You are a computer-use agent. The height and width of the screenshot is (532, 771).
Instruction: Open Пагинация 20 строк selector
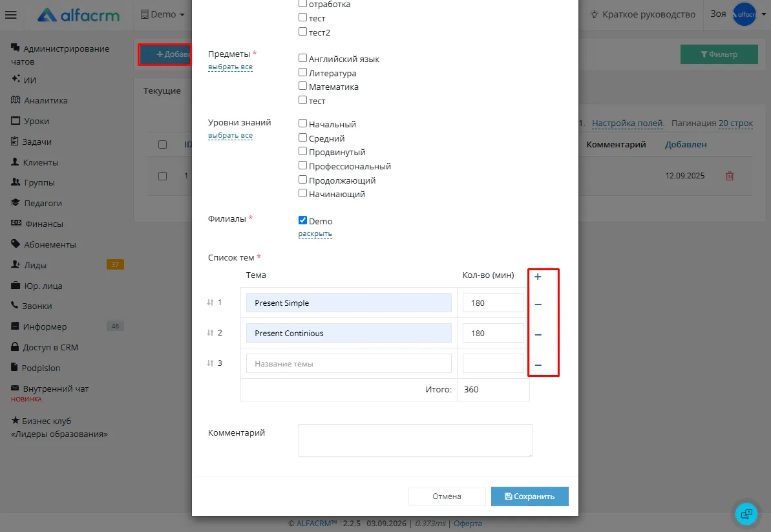pos(735,123)
